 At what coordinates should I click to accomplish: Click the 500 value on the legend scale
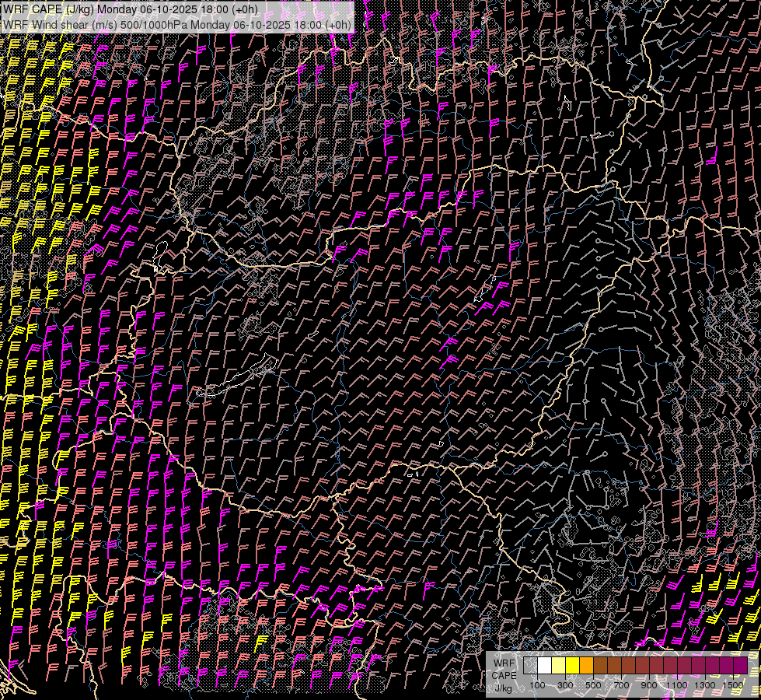click(593, 685)
